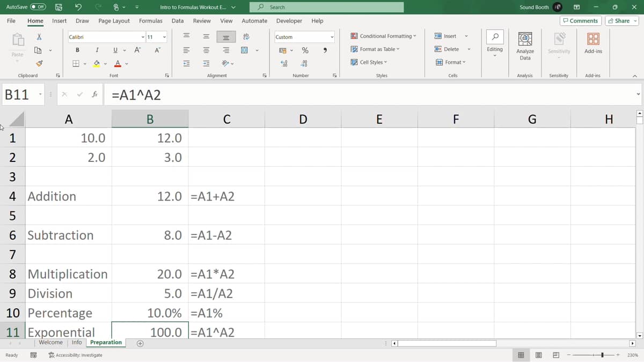Click Accessibility: Investigate in status bar
644x362 pixels.
click(75, 355)
